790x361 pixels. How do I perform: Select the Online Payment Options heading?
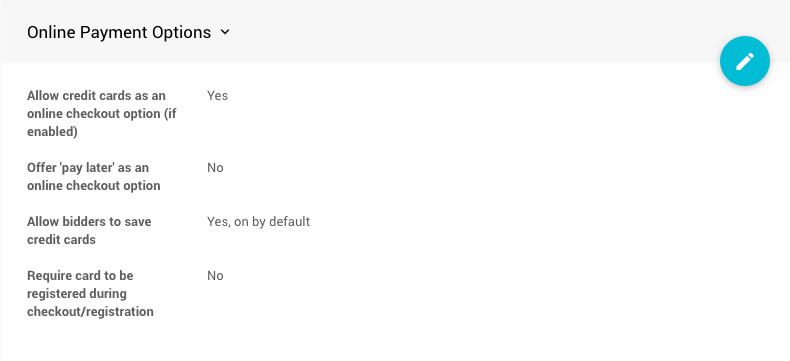(x=119, y=32)
